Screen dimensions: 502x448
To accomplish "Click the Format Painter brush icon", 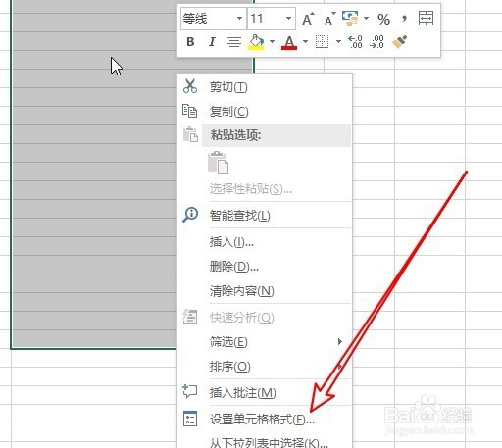I will (x=399, y=42).
